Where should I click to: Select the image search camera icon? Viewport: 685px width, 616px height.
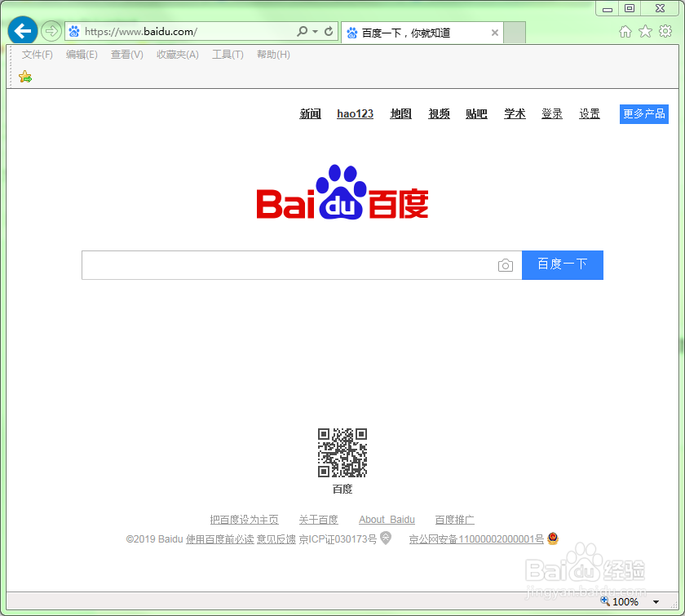click(506, 264)
